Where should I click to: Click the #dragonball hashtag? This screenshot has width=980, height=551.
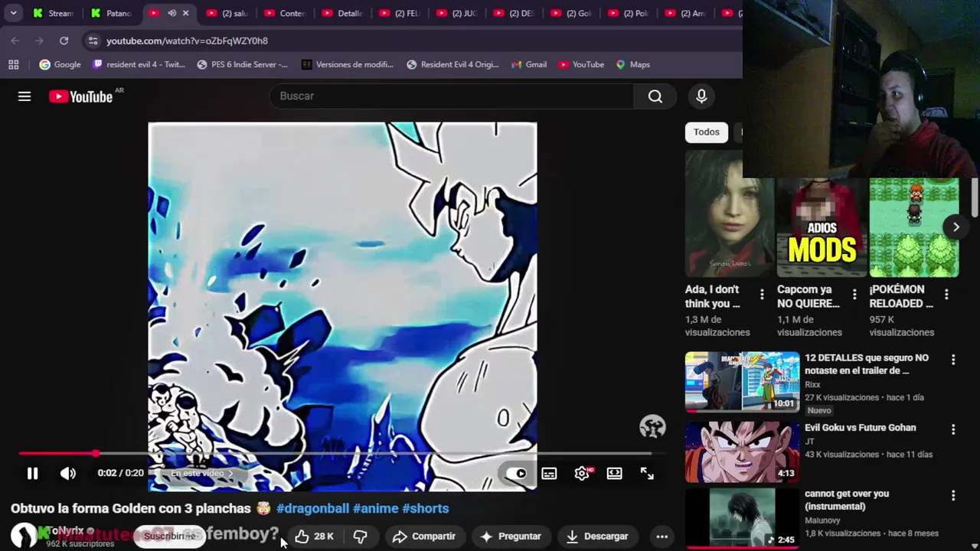click(x=312, y=508)
